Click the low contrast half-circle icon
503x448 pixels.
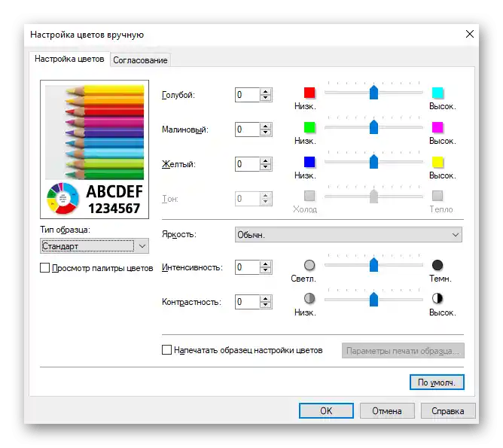point(309,299)
